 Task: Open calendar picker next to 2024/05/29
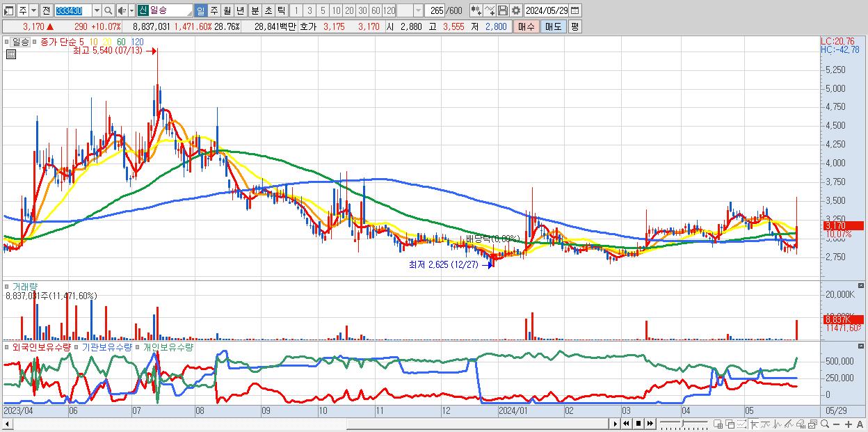click(574, 10)
